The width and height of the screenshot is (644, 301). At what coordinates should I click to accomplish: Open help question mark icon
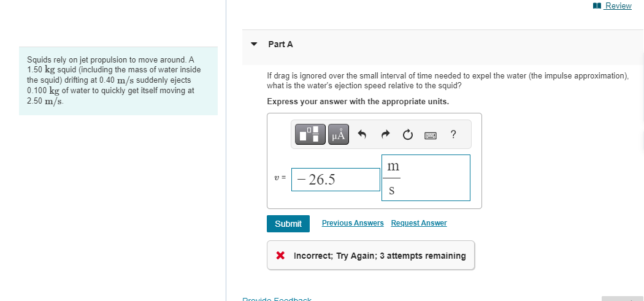453,134
